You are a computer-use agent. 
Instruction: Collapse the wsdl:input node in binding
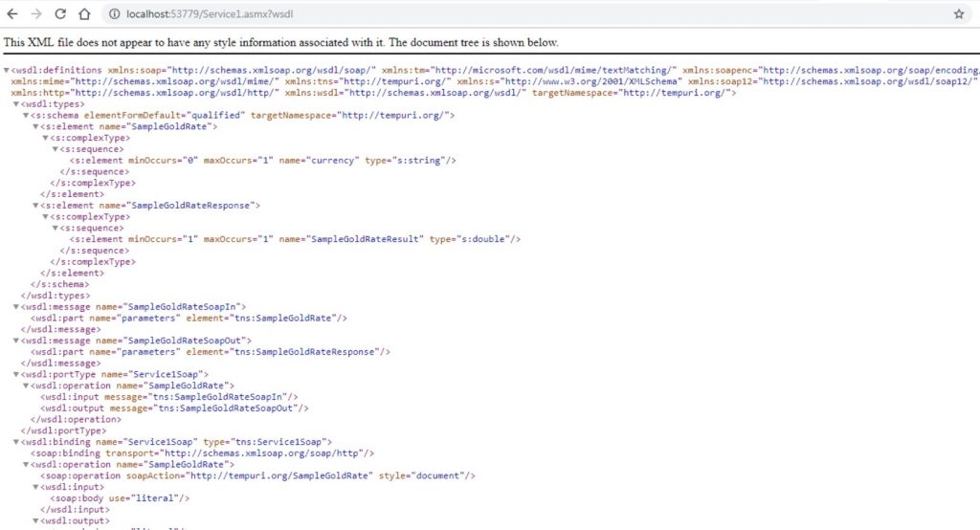pos(36,486)
